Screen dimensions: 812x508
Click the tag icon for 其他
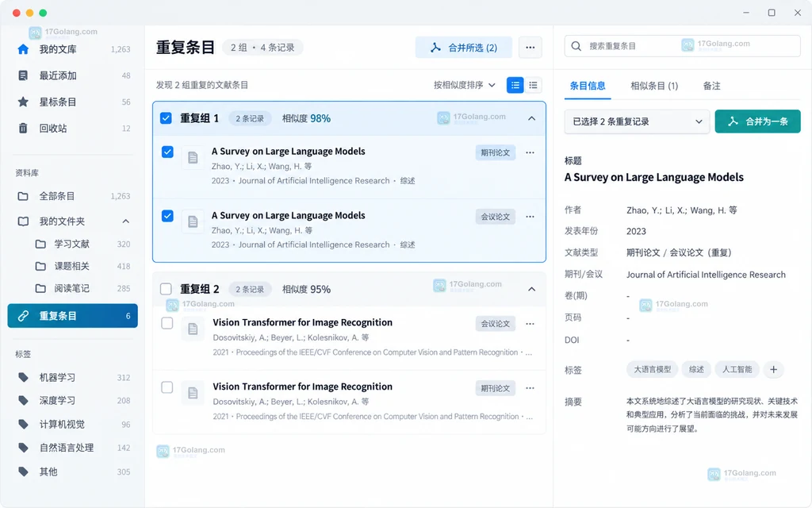pyautogui.click(x=23, y=471)
